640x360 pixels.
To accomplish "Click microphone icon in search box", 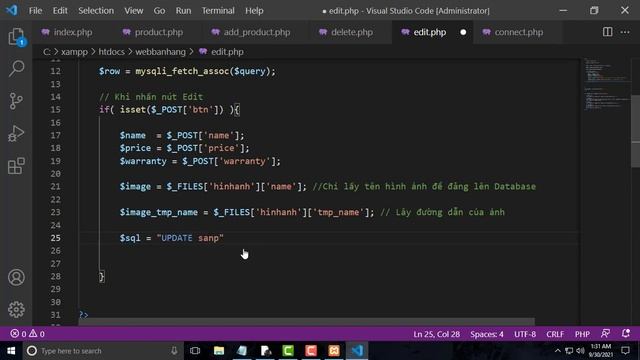I will click(x=174, y=351).
